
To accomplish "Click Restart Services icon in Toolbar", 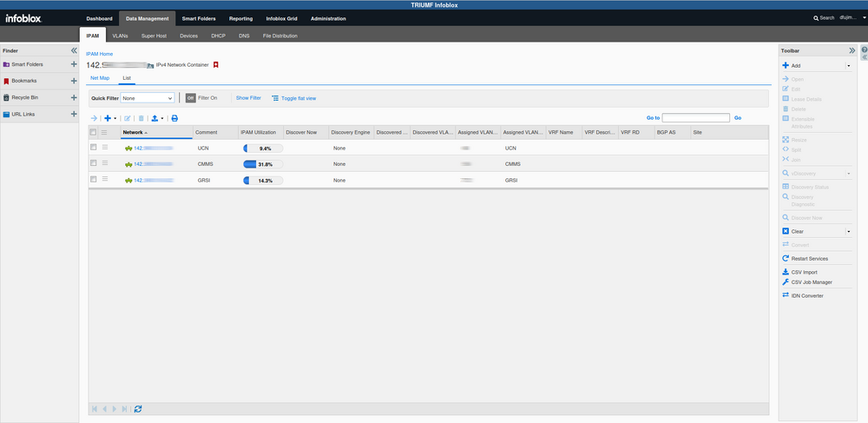I will point(786,259).
